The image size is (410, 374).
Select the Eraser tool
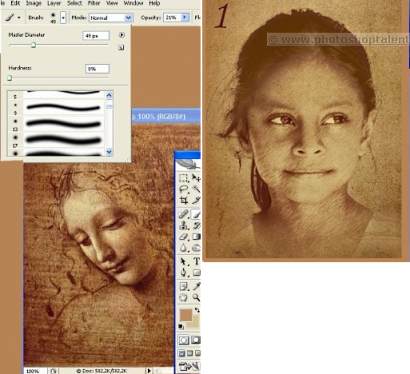(183, 237)
